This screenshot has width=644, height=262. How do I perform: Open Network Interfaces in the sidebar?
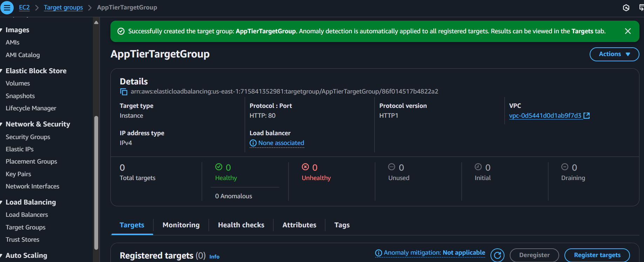(x=33, y=186)
